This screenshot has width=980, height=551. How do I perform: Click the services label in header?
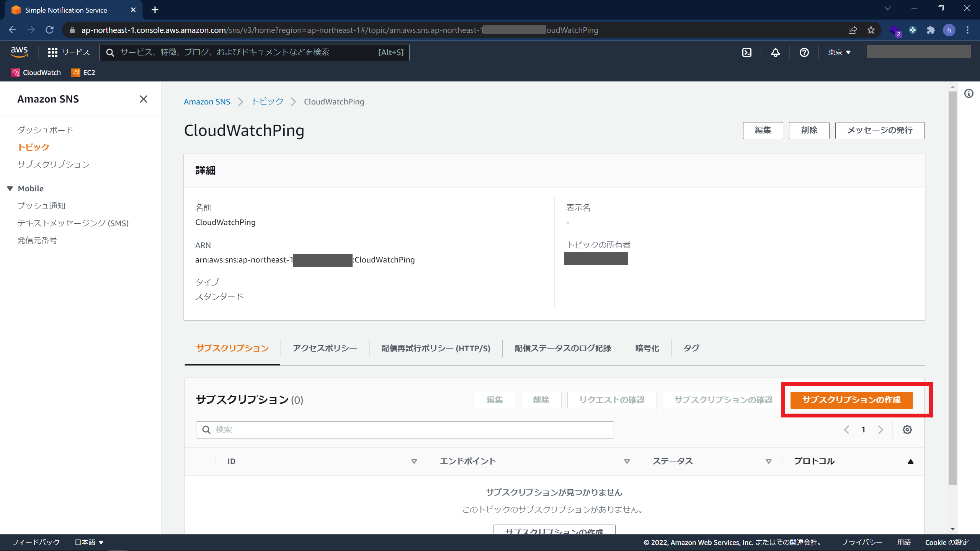click(76, 52)
